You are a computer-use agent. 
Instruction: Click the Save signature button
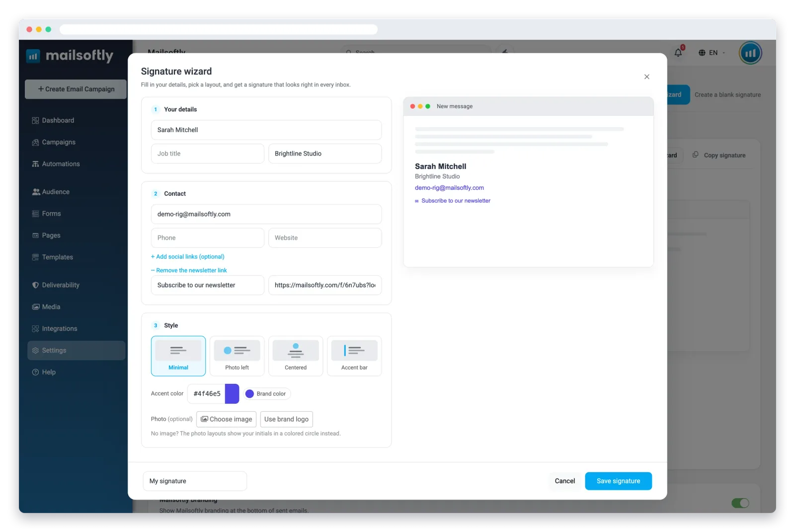618,481
